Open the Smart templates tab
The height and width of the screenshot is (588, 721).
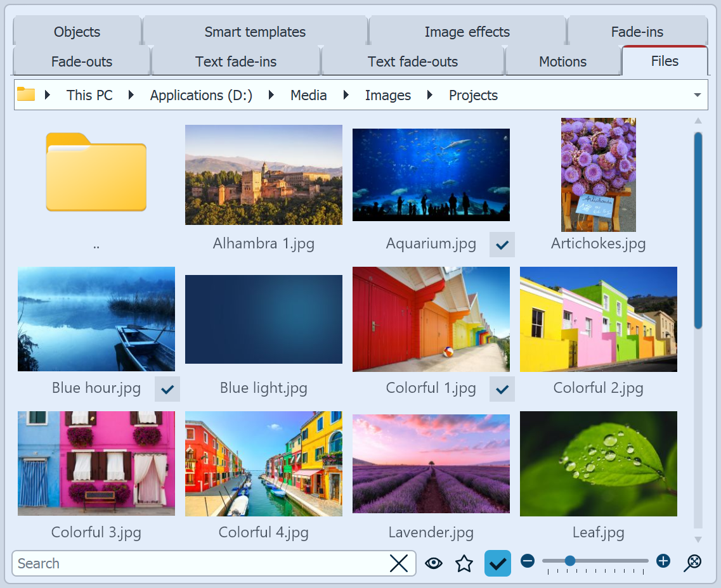tap(254, 31)
